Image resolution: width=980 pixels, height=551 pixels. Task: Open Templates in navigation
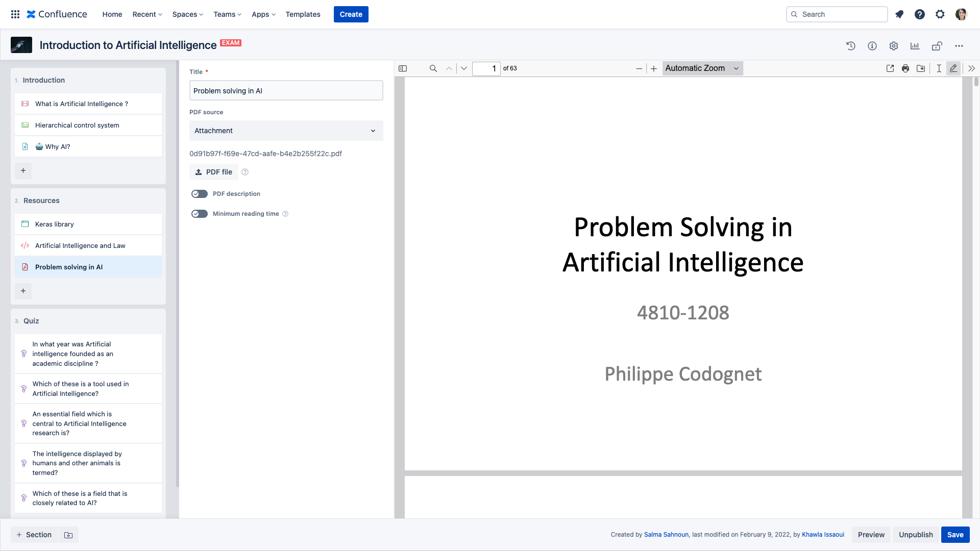(303, 14)
